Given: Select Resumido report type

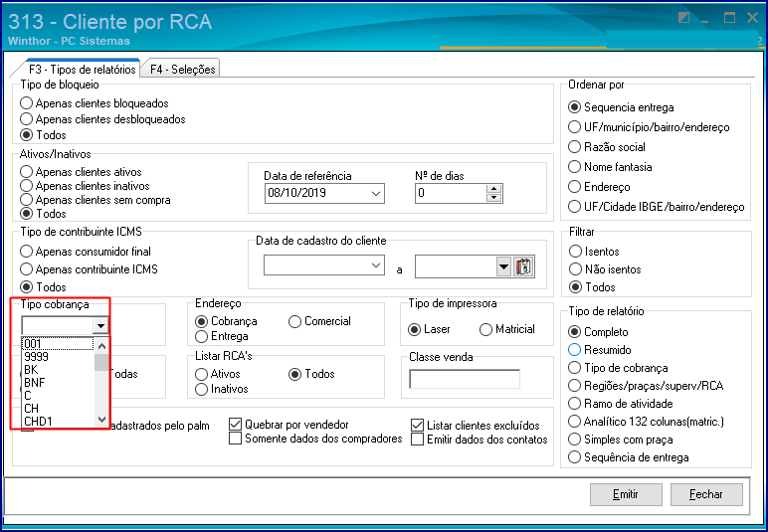Looking at the screenshot, I should point(600,350).
